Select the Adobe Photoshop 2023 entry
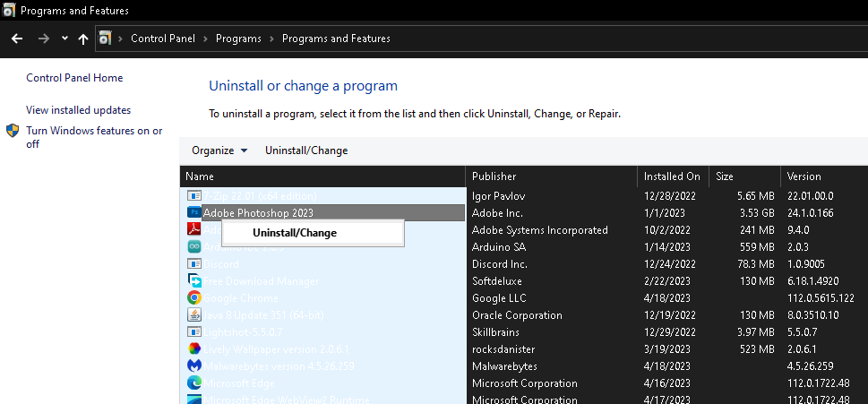This screenshot has width=868, height=404. [259, 213]
